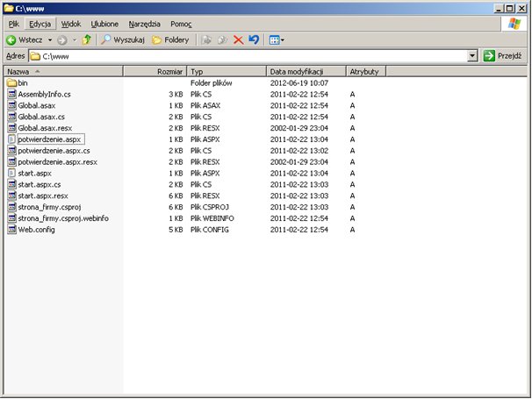Open the Widok menu
Viewport: 532px width, 399px height.
pos(71,24)
